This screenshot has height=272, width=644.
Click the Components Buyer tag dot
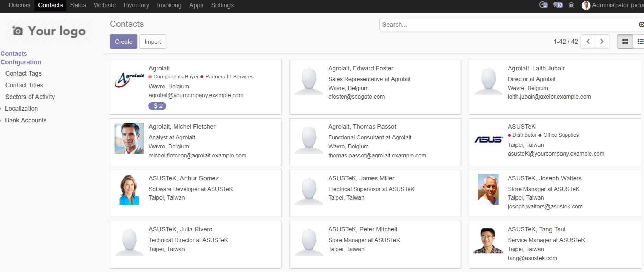150,77
